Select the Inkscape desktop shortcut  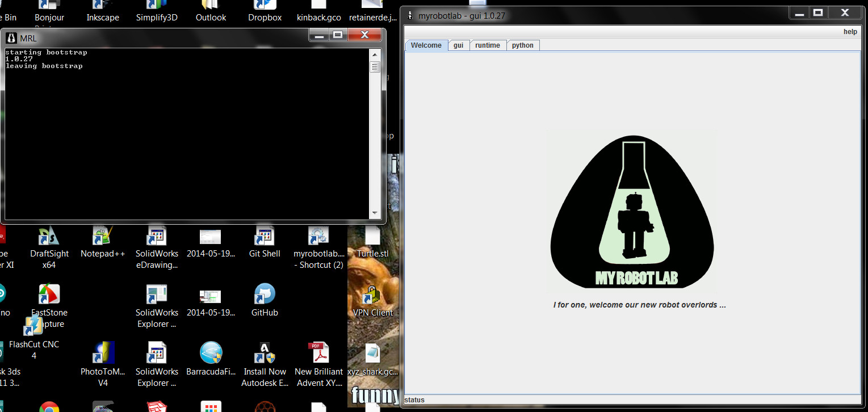tap(103, 11)
